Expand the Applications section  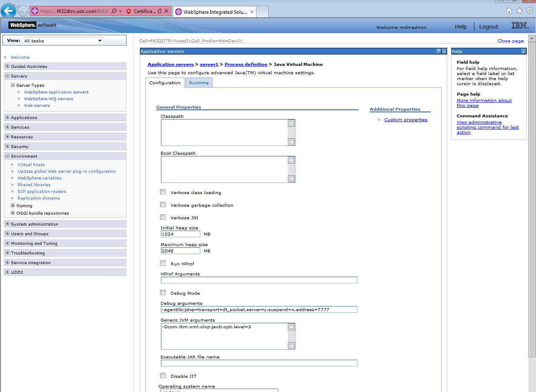(8, 117)
